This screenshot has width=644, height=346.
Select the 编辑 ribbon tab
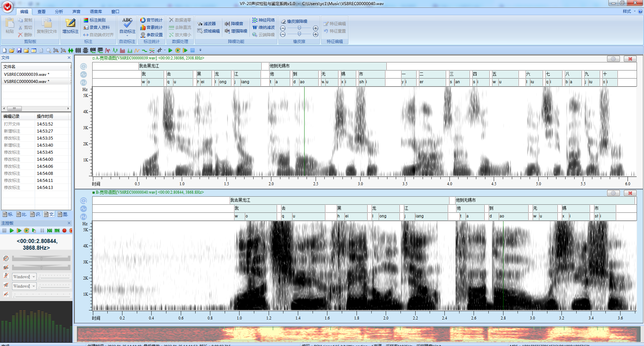pos(24,11)
